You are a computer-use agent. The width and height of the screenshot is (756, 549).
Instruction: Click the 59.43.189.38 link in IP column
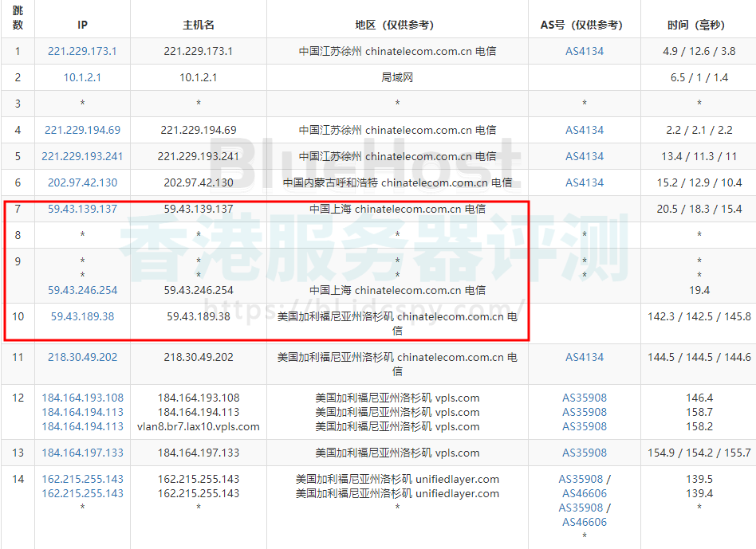click(82, 316)
